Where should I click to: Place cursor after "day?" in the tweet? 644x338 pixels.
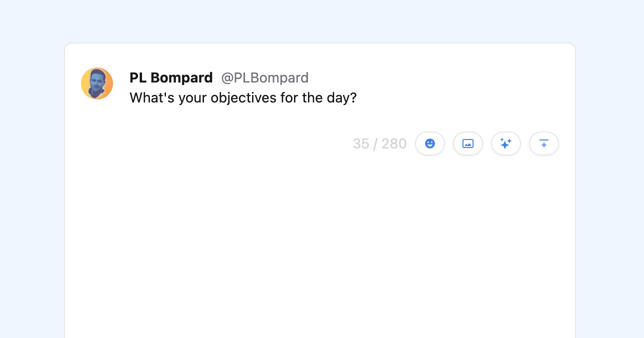coord(357,97)
